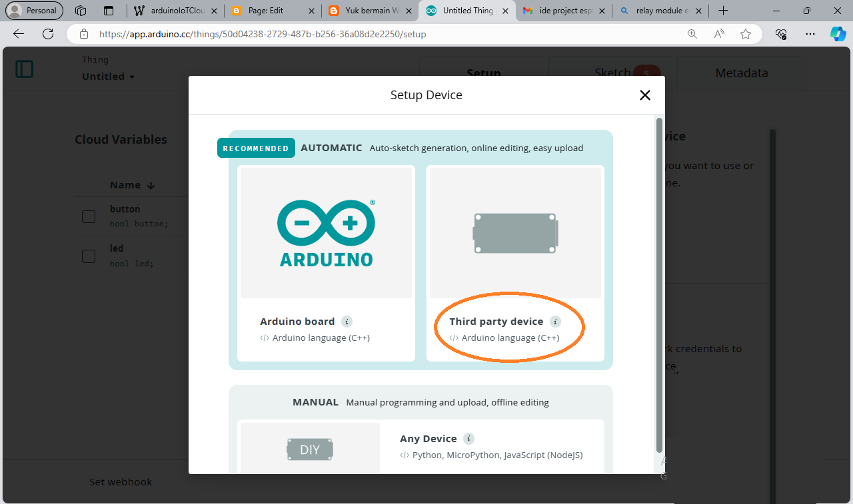The image size is (853, 504).
Task: Sort variables by Name column arrow
Action: 151,186
